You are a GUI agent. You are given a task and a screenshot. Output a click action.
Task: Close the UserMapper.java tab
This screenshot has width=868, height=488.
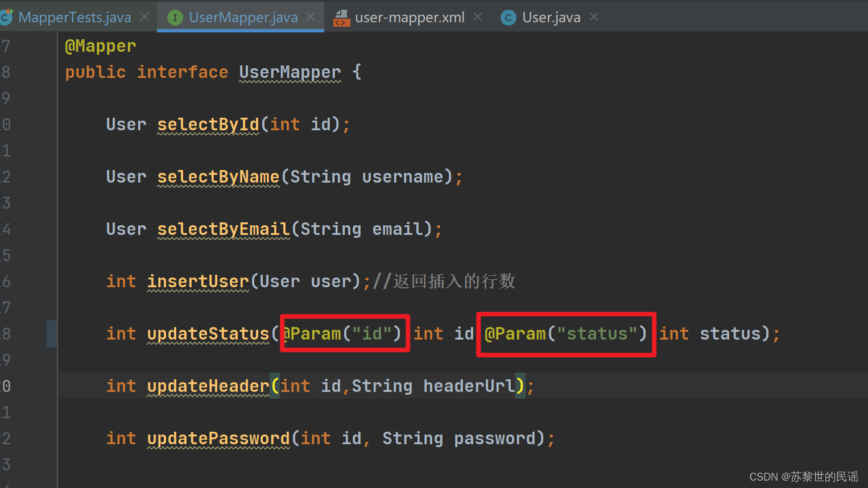click(x=311, y=17)
